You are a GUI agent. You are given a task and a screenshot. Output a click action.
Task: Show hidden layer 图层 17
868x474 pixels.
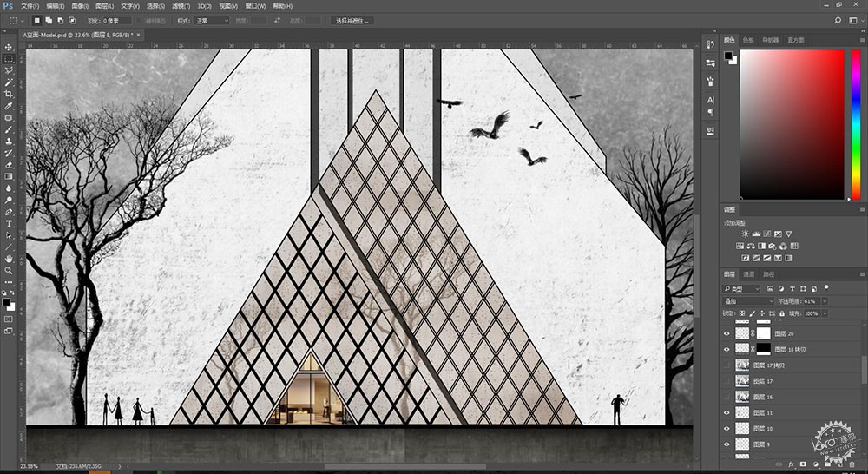click(727, 381)
